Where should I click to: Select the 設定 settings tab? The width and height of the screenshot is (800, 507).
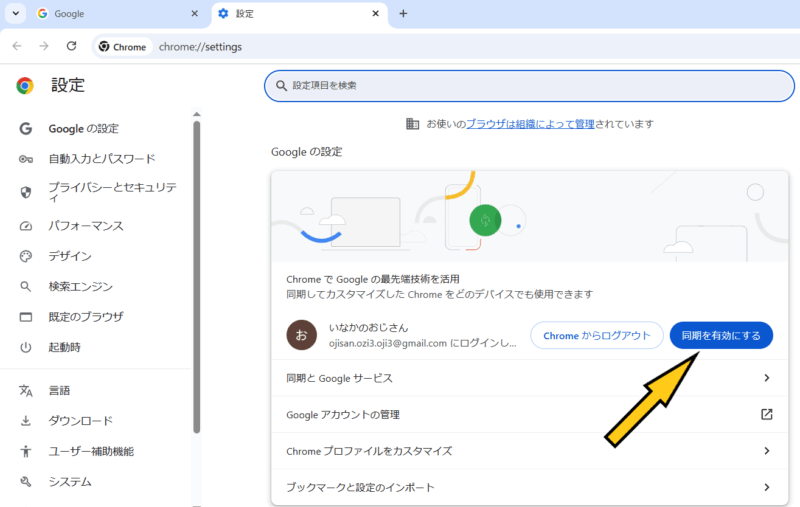299,14
